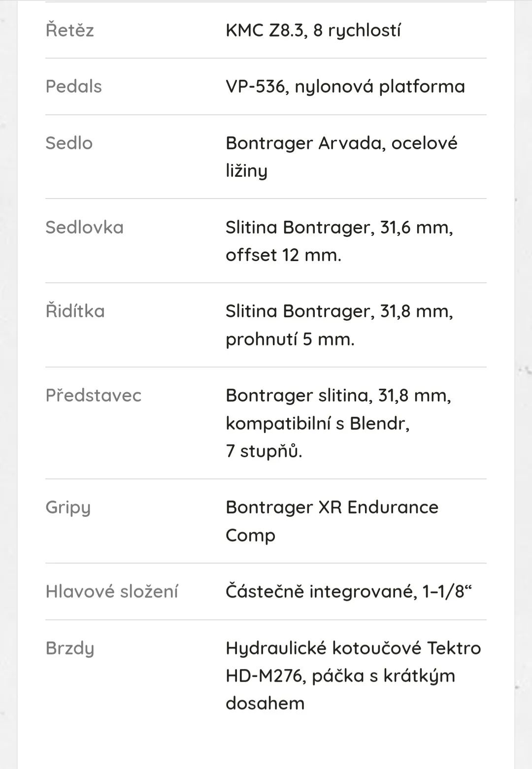Click the 7 stupňů text
This screenshot has height=769, width=532.
coord(264,451)
